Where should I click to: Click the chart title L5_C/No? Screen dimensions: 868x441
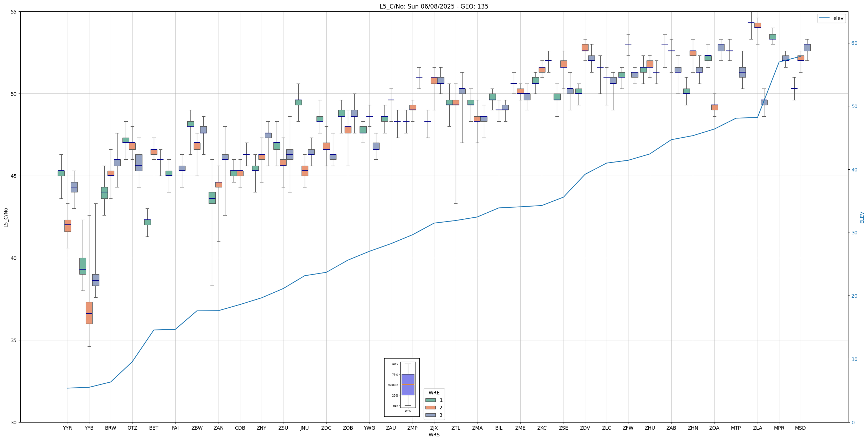[434, 6]
